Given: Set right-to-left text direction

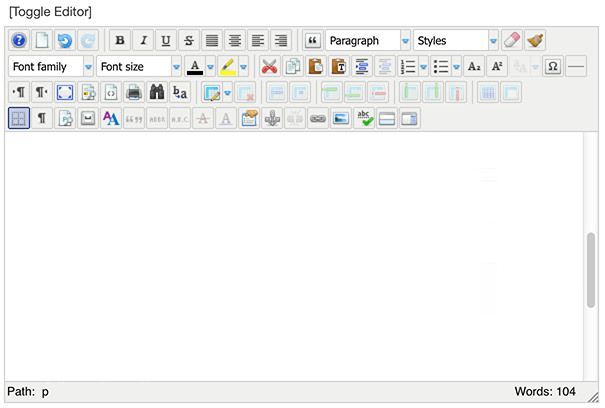Looking at the screenshot, I should (x=42, y=92).
